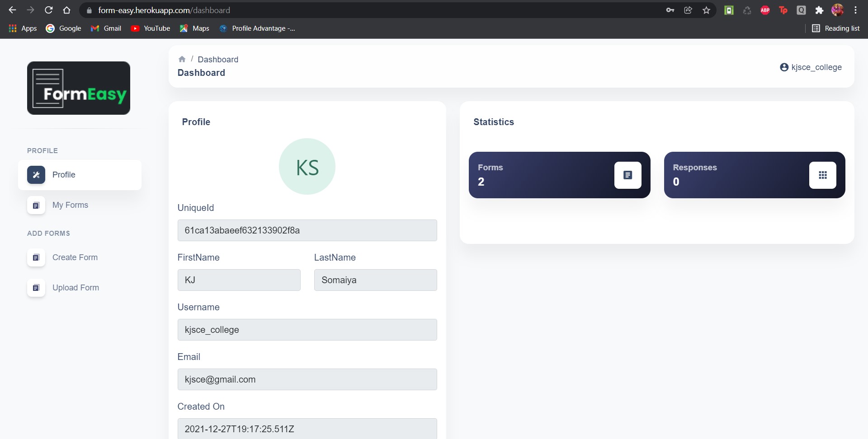This screenshot has width=868, height=439.
Task: Click the Email field showing kjsce@gmail.com
Action: point(307,379)
